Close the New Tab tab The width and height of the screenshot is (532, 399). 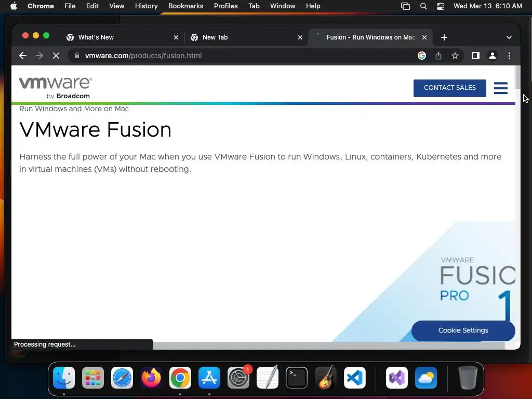point(300,37)
